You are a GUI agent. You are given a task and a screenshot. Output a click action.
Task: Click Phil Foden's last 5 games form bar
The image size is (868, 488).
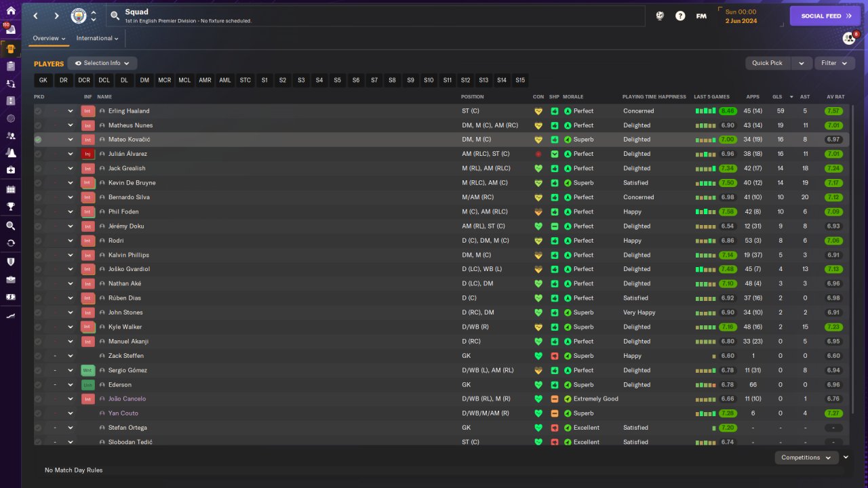[x=706, y=211]
